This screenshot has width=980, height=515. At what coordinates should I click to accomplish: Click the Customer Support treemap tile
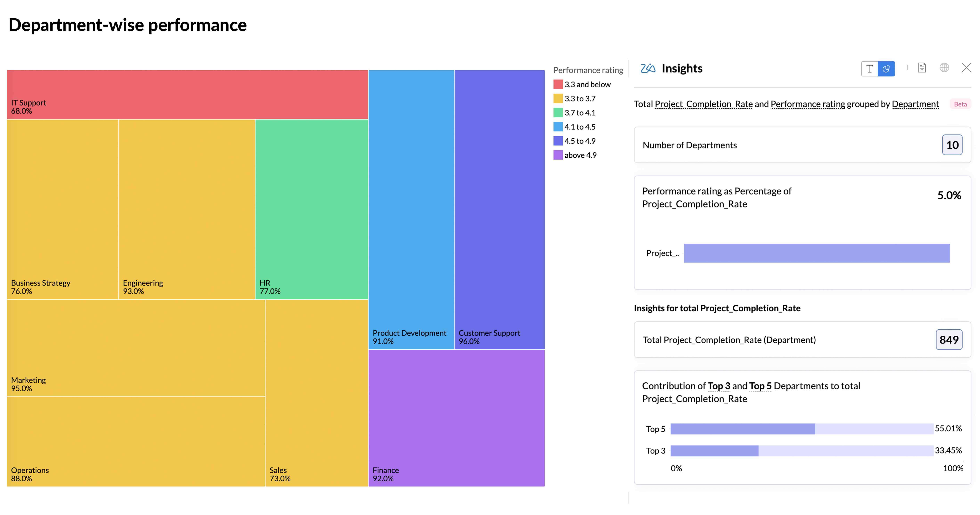[x=500, y=210]
